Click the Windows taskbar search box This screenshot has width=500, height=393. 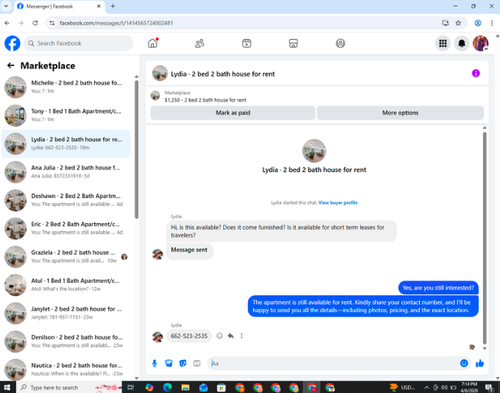coord(68,387)
